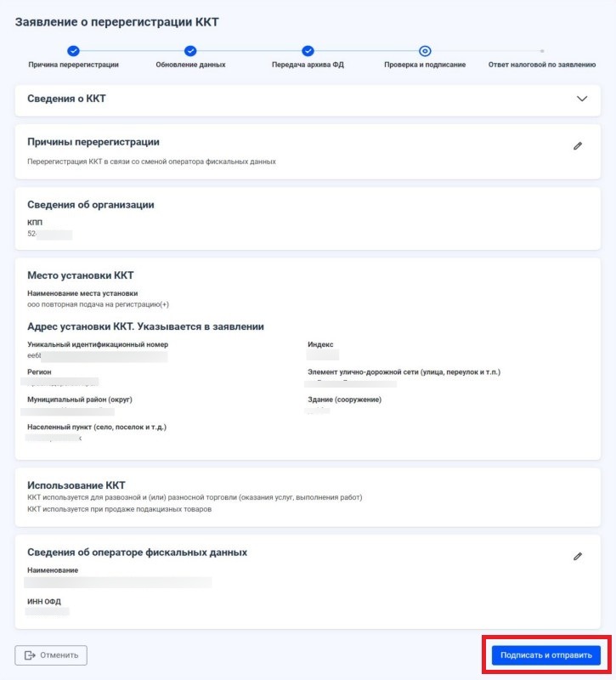Screen dimensions: 616x680
Task: Edit Сведения об операторе фискальных данных pencil icon
Action: tap(578, 556)
